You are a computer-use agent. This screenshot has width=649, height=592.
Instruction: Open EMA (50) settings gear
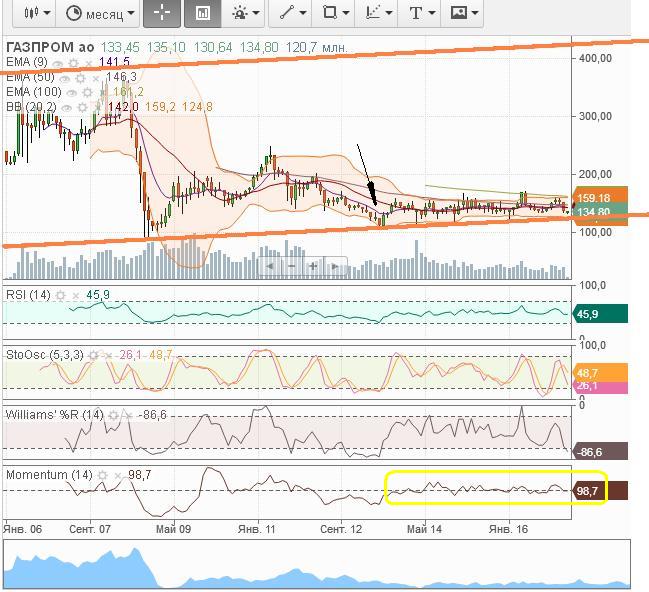[x=81, y=78]
